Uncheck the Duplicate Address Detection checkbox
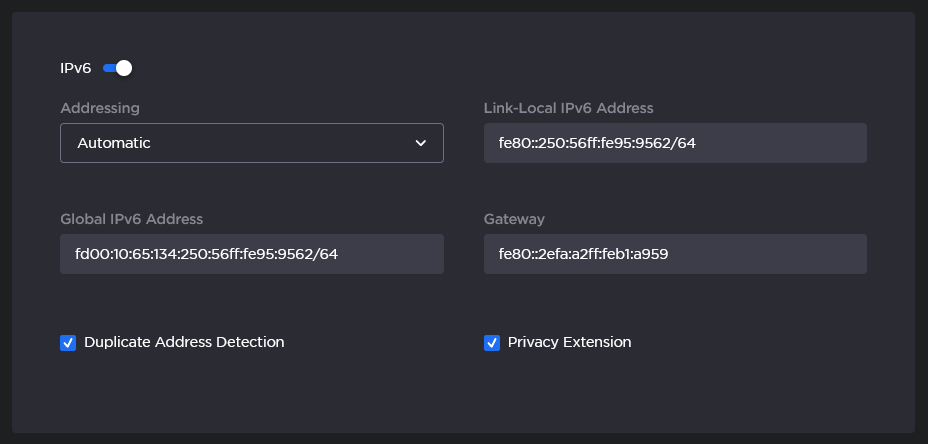The width and height of the screenshot is (928, 444). tap(68, 343)
